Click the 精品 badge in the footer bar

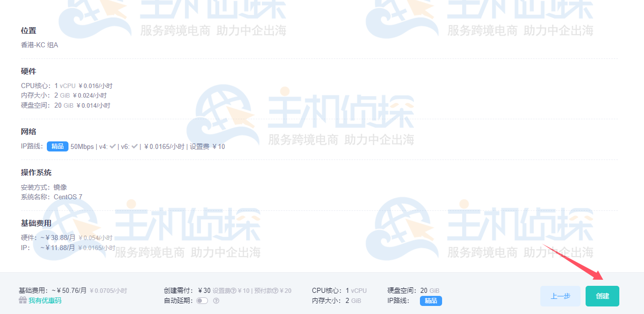[431, 300]
